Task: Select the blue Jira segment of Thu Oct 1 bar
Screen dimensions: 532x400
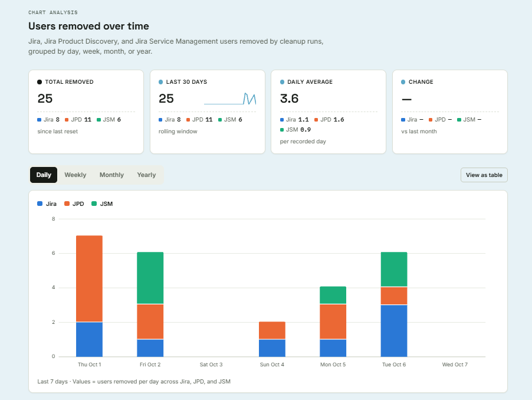Action: point(89,339)
